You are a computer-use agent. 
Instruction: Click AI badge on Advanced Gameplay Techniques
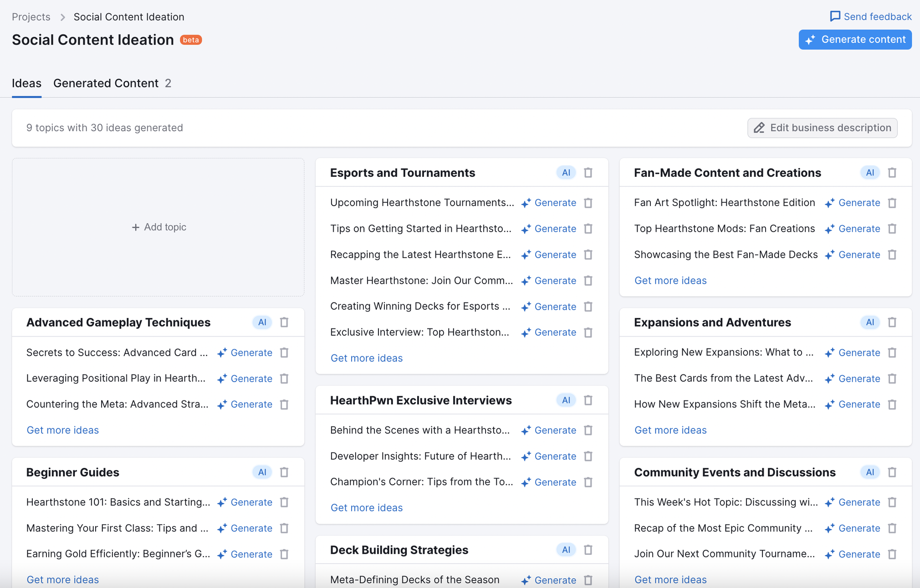(262, 322)
